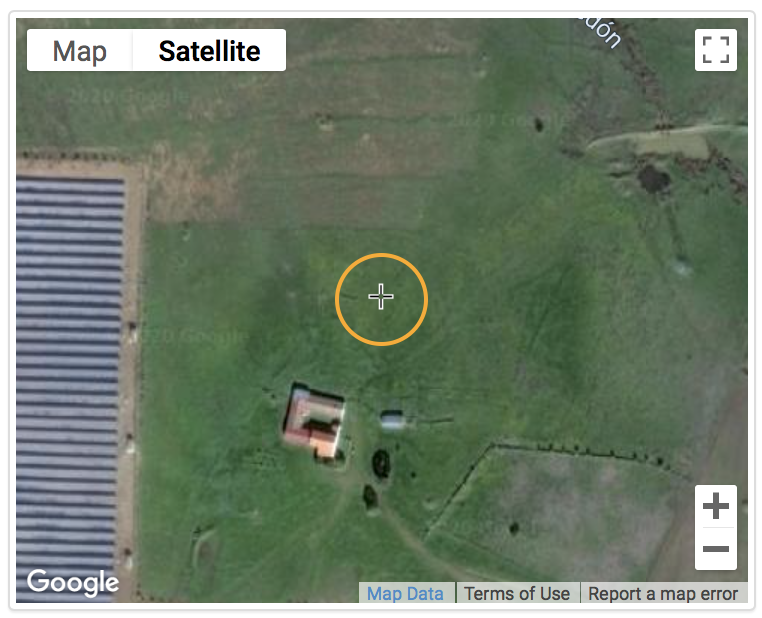Click the dark round tree below the house

(x=381, y=463)
